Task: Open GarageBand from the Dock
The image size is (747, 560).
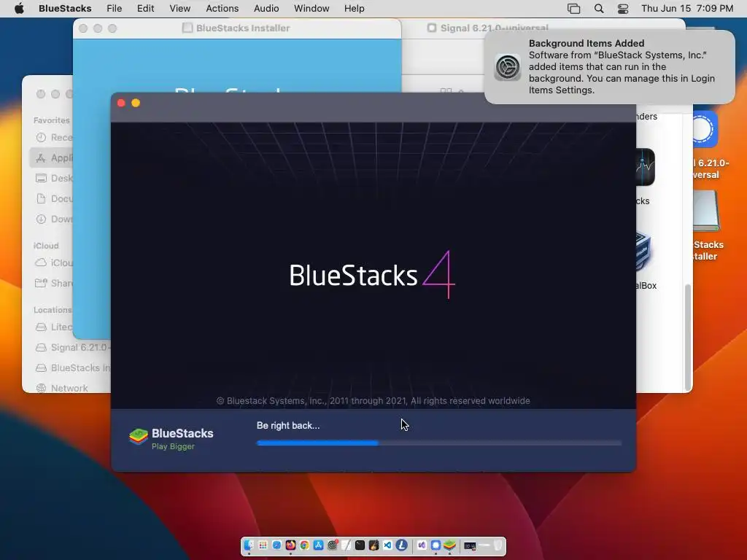Action: coord(373,545)
